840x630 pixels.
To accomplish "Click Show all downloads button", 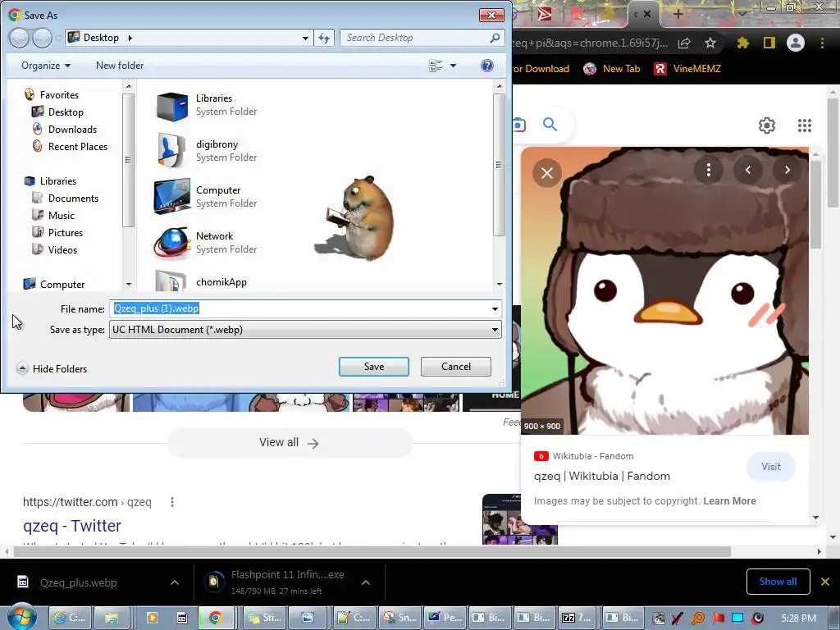I will pos(778,582).
